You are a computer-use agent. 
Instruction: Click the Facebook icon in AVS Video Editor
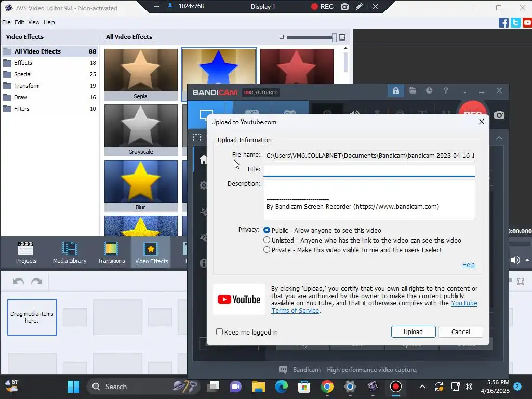(x=503, y=23)
